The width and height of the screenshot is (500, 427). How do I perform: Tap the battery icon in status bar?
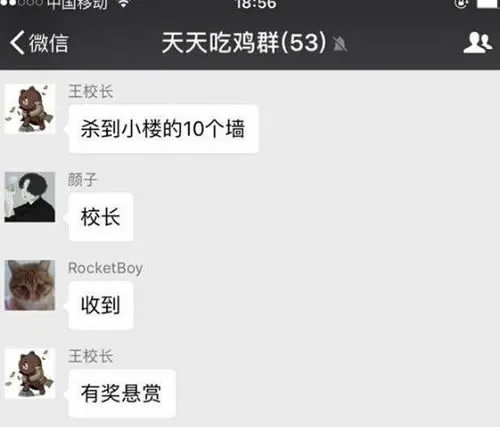(x=488, y=3)
